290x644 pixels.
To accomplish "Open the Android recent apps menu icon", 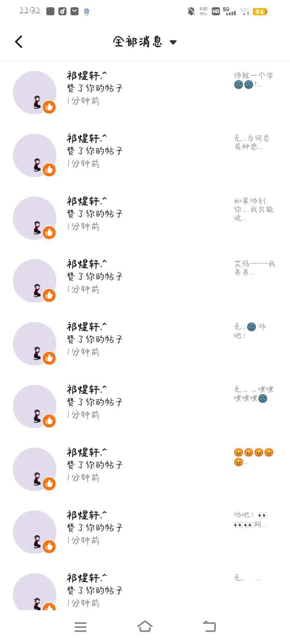I will pos(81,627).
